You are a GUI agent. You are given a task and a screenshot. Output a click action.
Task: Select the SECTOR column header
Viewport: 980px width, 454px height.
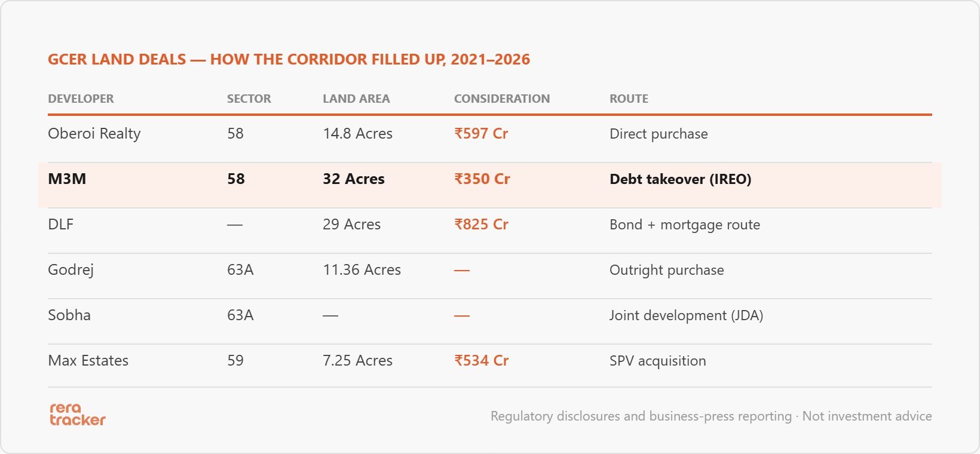(x=249, y=99)
